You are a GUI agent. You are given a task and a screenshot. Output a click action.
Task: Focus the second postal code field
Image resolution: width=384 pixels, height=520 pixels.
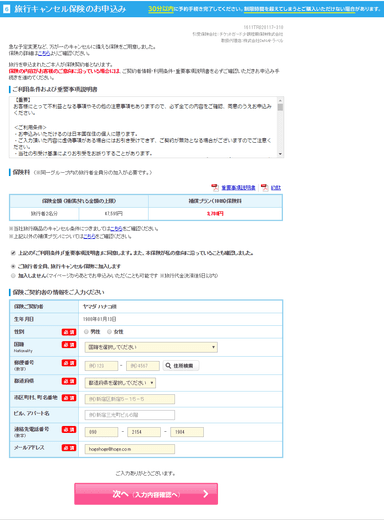143,366
